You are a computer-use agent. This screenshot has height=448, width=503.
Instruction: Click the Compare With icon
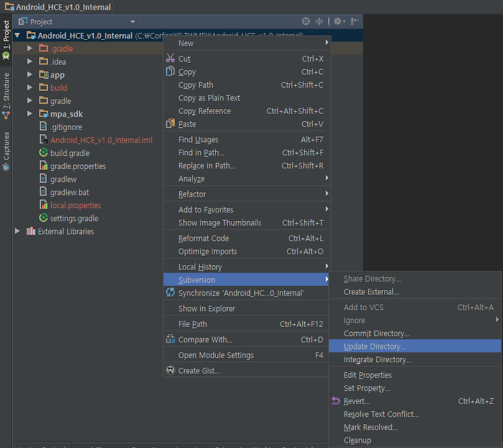pyautogui.click(x=170, y=339)
